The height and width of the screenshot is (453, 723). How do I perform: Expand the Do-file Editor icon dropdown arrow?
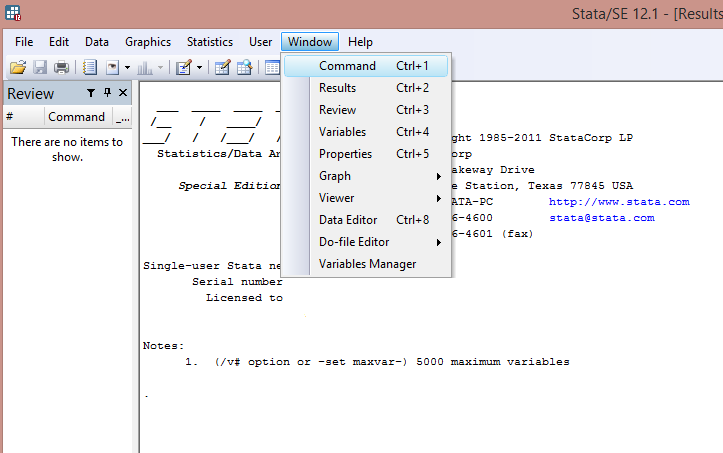click(199, 68)
